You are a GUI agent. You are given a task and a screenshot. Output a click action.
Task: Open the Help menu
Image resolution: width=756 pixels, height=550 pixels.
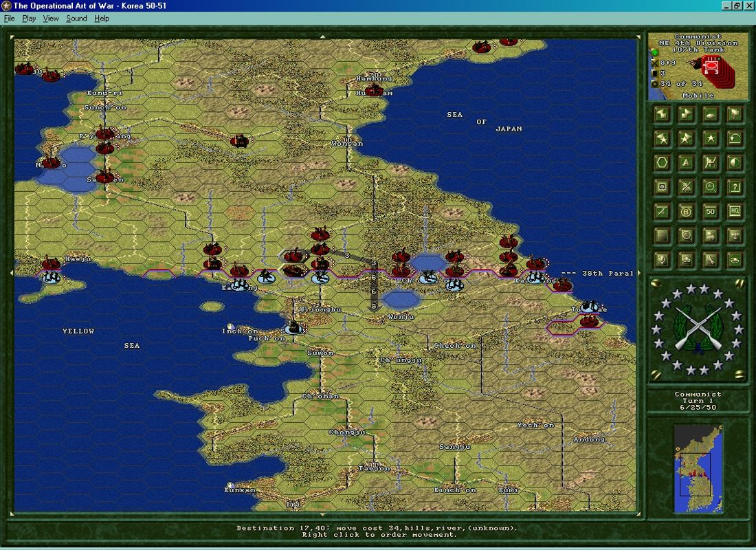tap(102, 19)
